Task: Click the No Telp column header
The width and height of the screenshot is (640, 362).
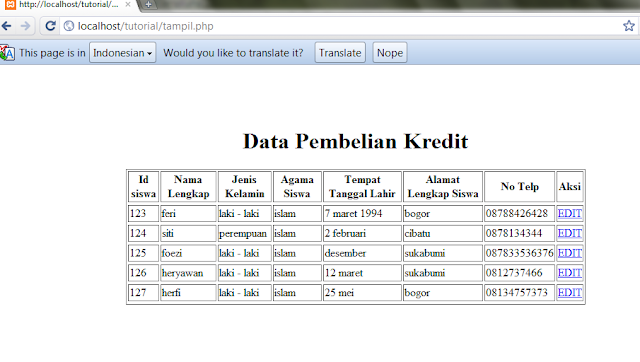Action: coord(520,187)
